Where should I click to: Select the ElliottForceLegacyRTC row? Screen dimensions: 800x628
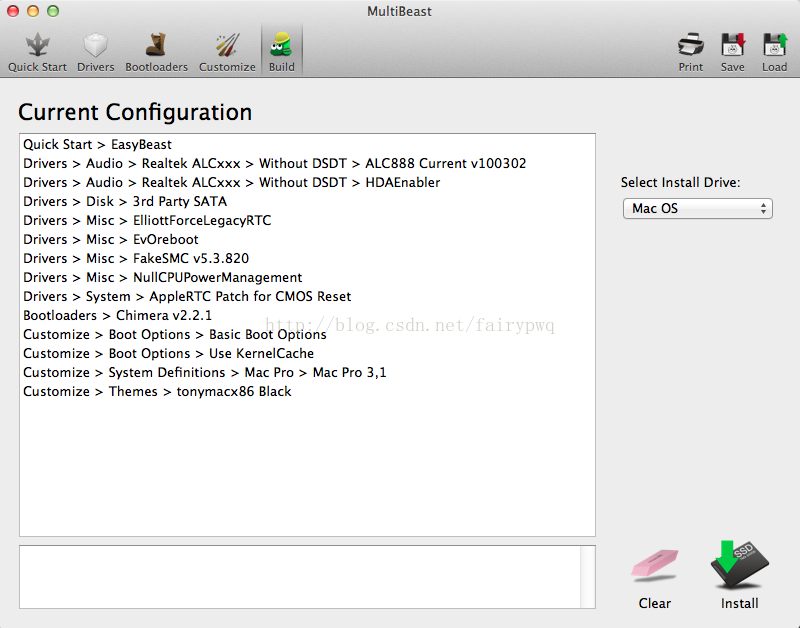coord(307,220)
